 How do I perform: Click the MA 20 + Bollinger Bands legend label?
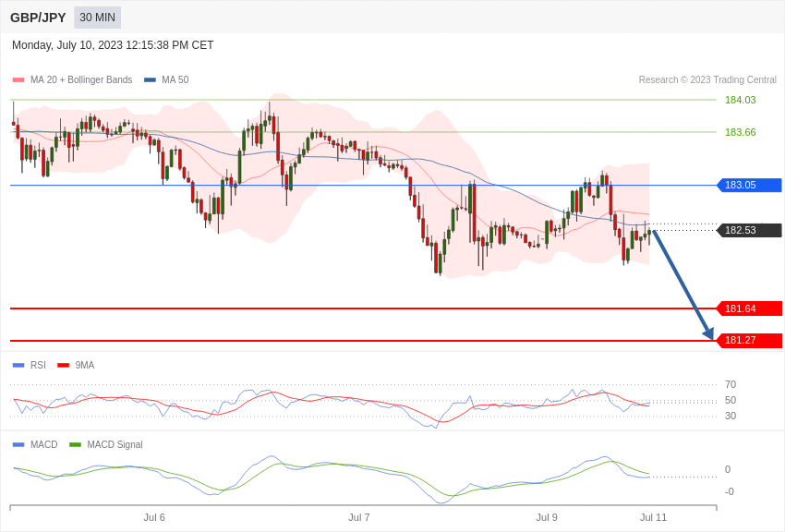[81, 79]
